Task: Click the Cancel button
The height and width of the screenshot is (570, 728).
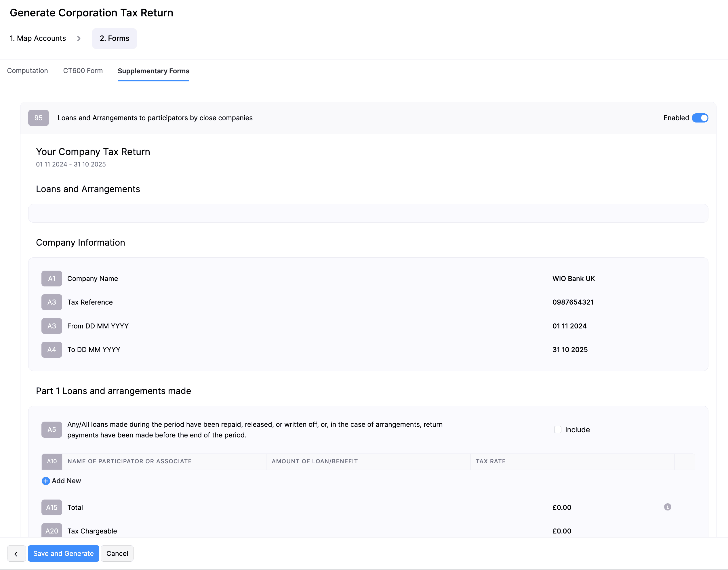Action: coord(117,553)
